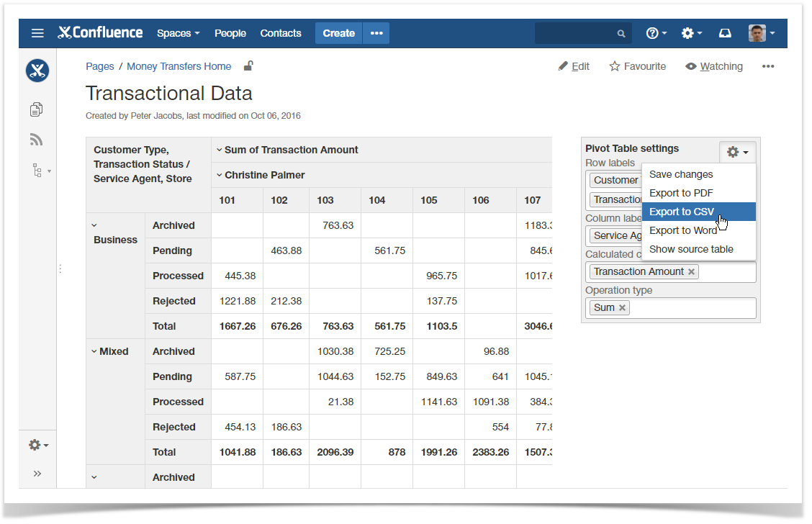Open the space hierarchy icon in sidebar
Screen dimensions: 812x524
point(35,171)
